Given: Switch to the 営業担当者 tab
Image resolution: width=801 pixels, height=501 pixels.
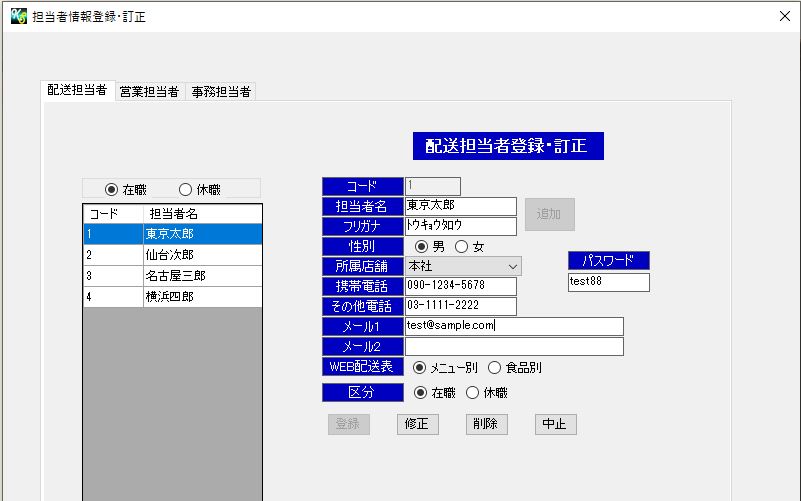Looking at the screenshot, I should tap(149, 92).
